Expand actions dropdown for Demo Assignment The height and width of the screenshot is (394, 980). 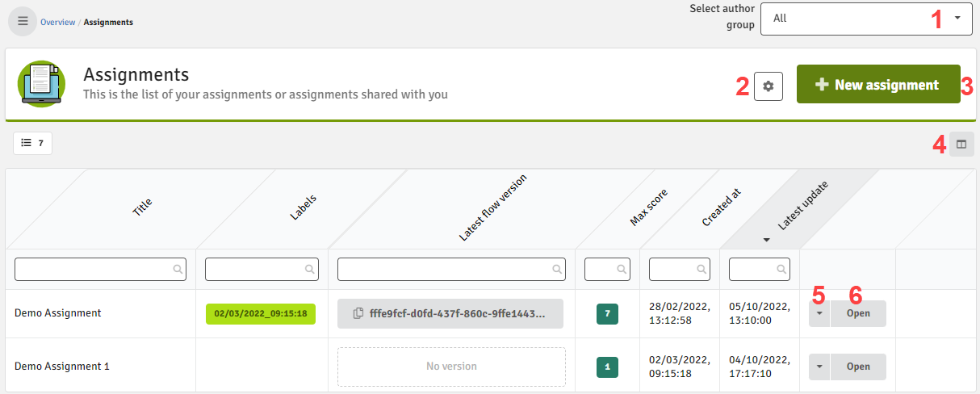click(819, 313)
